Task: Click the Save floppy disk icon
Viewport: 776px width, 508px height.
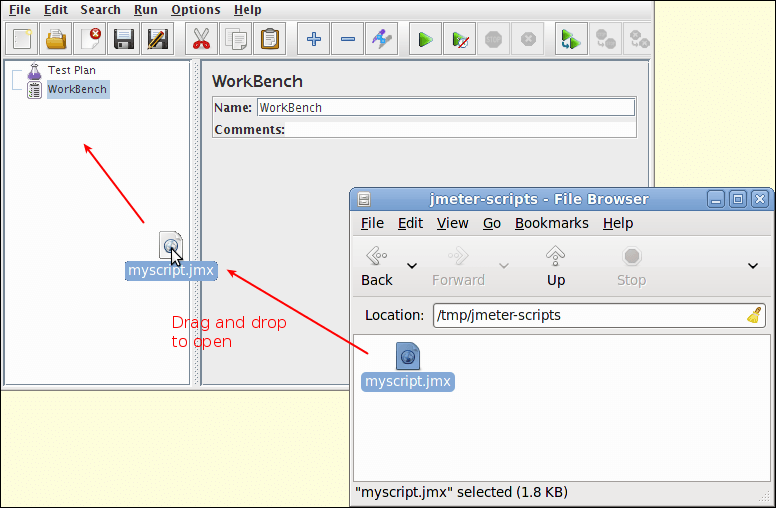Action: (124, 40)
